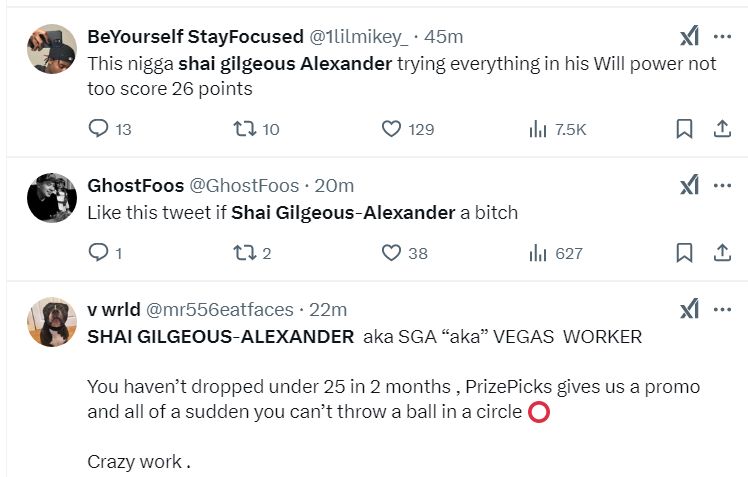
Task: View analytics showing 7.5K views
Action: tap(538, 129)
